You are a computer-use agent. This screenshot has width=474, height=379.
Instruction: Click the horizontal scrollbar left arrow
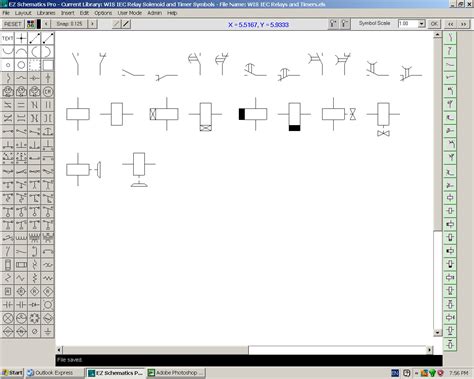59,350
